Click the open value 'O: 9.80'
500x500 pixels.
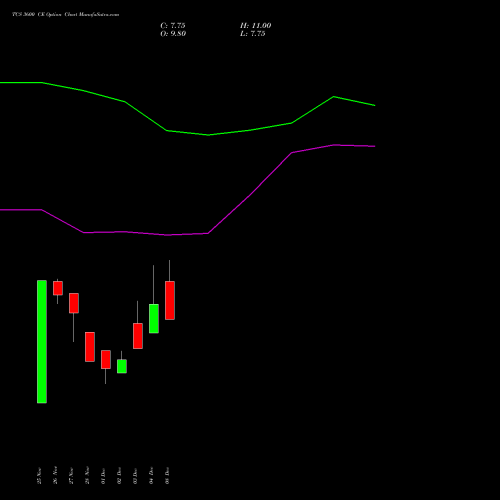coord(173,34)
